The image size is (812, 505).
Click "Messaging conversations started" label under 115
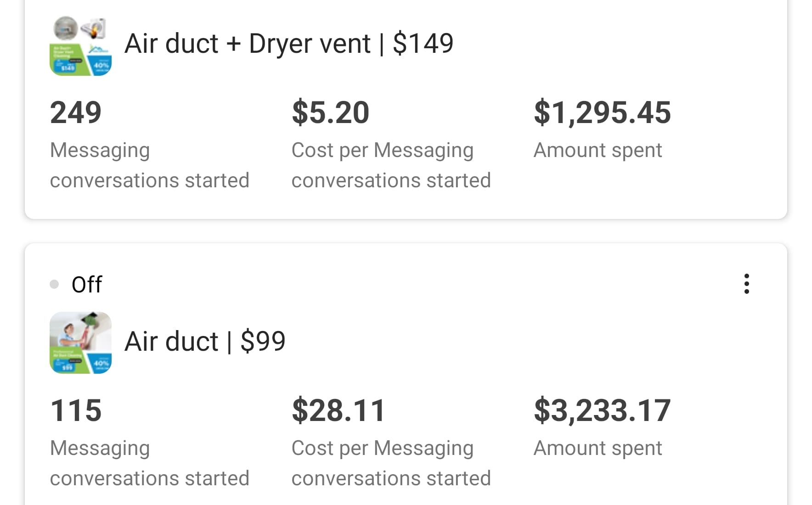pos(149,463)
